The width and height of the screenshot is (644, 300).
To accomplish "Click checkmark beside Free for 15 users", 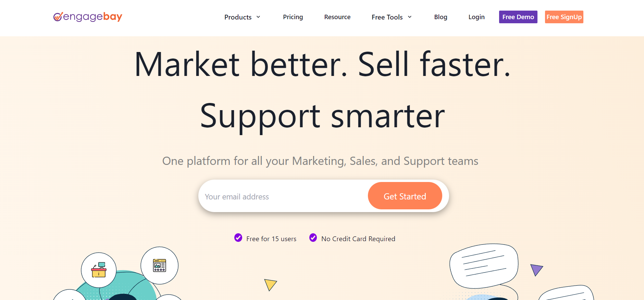I will (238, 237).
